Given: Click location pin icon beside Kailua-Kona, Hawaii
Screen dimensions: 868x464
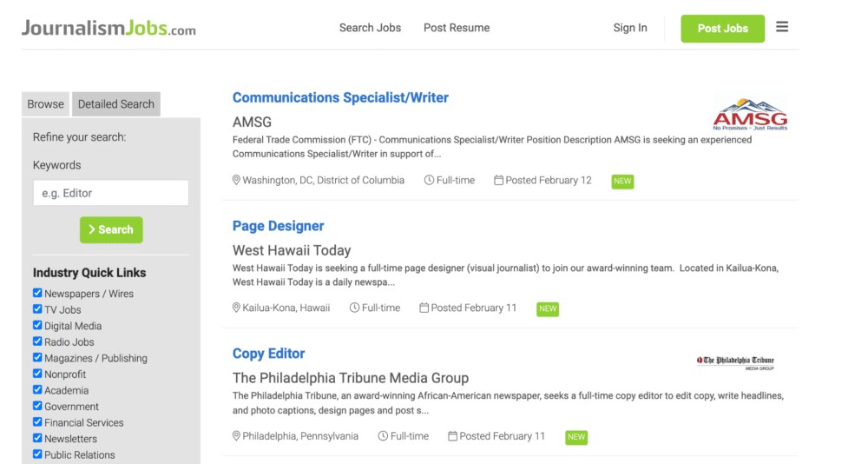Looking at the screenshot, I should 236,308.
